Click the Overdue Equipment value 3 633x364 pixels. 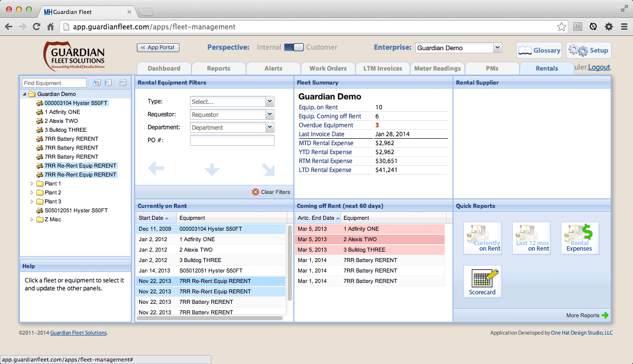(x=377, y=125)
